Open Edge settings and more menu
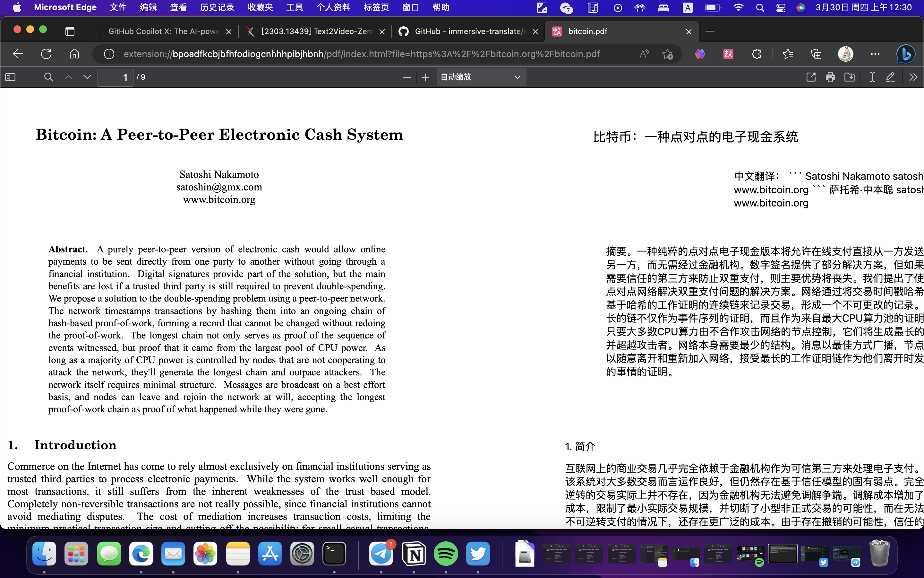The image size is (924, 578). (875, 54)
